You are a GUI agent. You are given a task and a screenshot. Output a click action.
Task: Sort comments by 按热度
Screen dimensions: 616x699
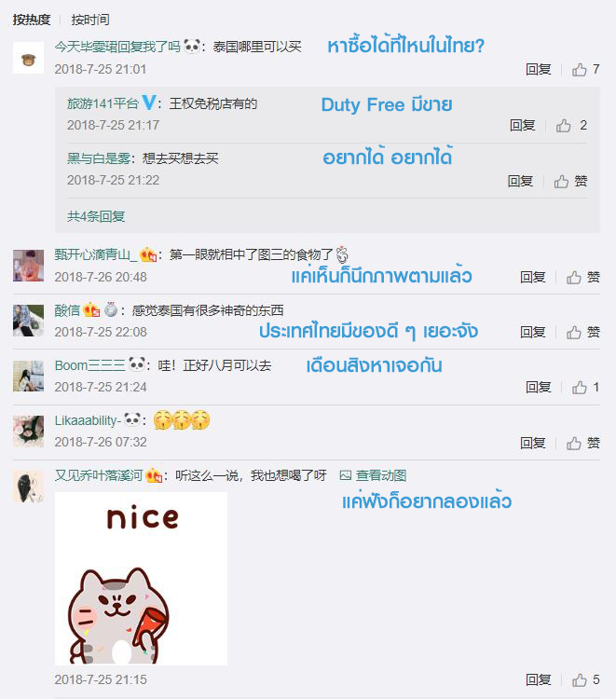31,20
